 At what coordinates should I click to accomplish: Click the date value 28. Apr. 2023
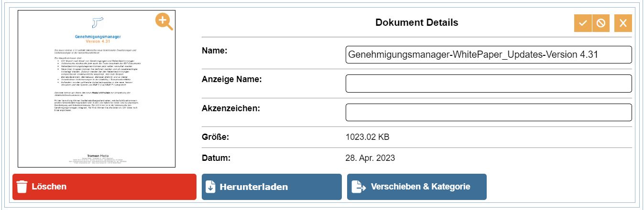point(370,158)
